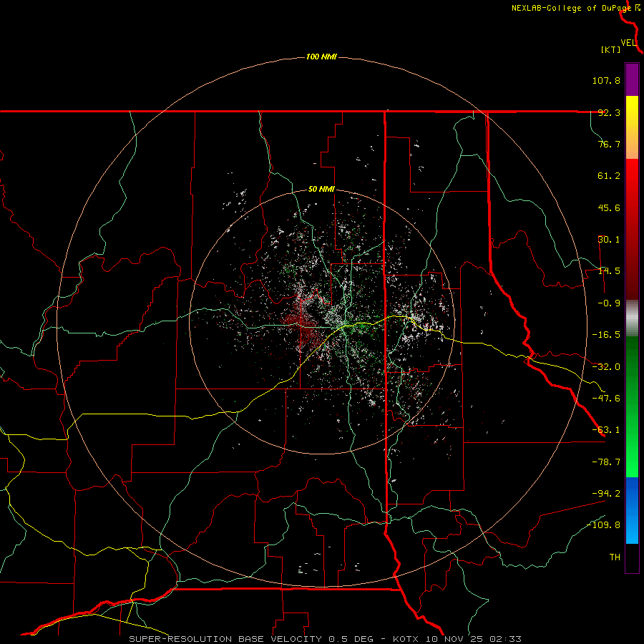Click the VEL legend title

tap(628, 43)
